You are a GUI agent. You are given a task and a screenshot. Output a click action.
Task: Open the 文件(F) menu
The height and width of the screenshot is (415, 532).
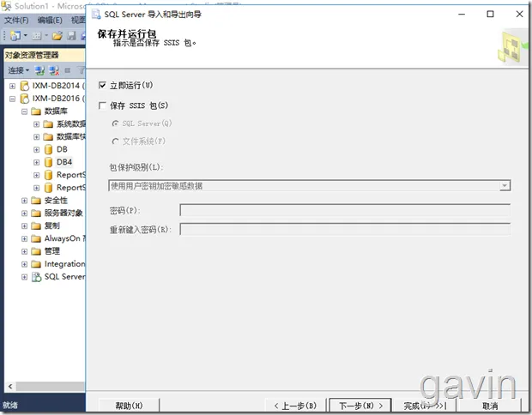point(16,21)
